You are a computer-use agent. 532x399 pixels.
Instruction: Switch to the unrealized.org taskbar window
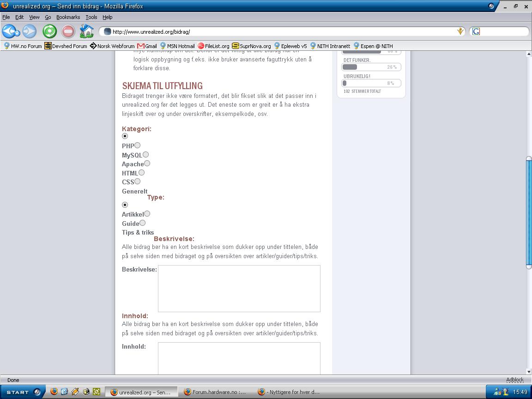click(141, 392)
